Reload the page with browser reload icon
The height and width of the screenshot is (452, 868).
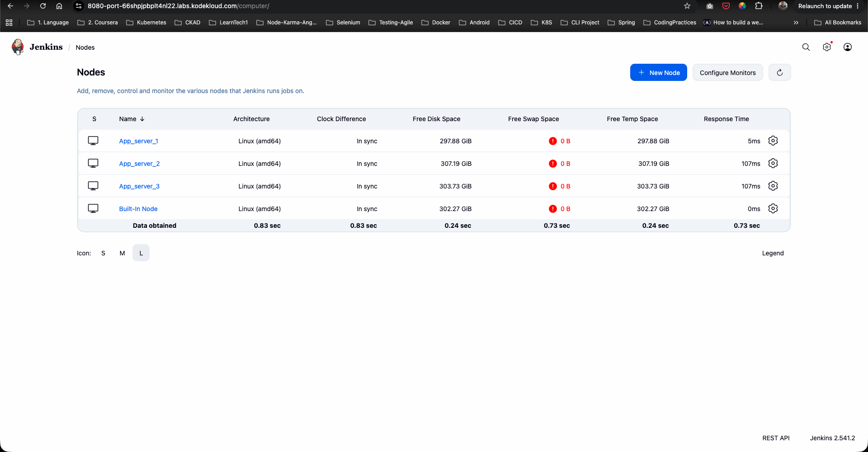tap(43, 6)
